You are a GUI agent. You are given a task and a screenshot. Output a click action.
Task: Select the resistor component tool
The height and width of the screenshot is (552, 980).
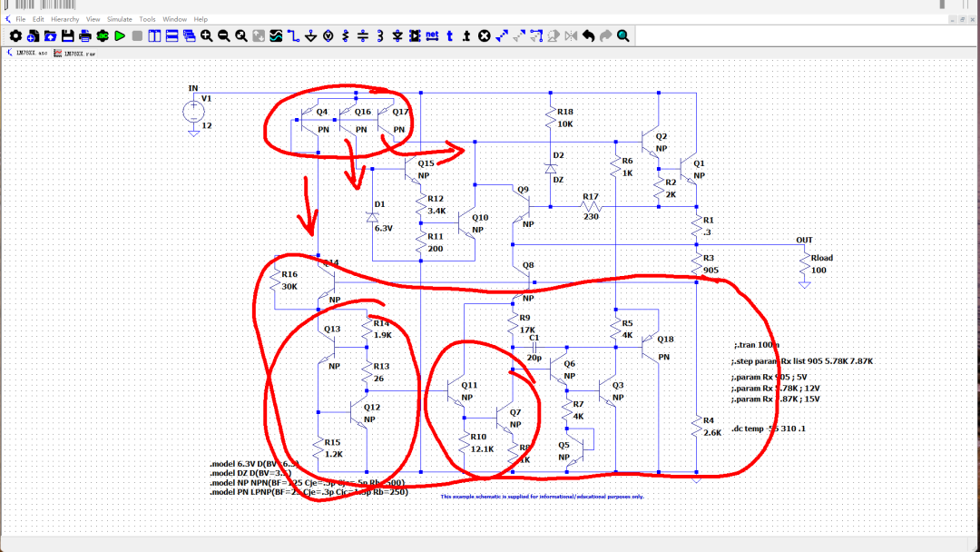tap(345, 35)
